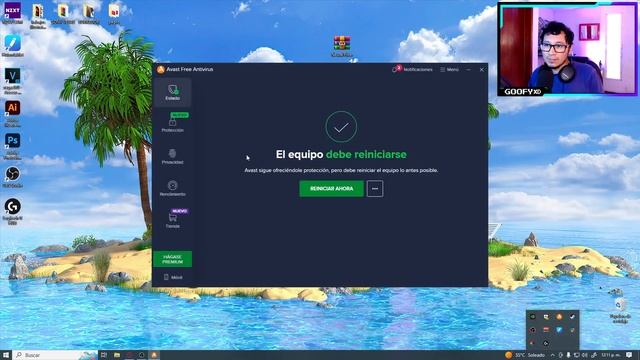The height and width of the screenshot is (360, 640).
Task: Click the microphone icon in system tray
Action: click(x=568, y=355)
